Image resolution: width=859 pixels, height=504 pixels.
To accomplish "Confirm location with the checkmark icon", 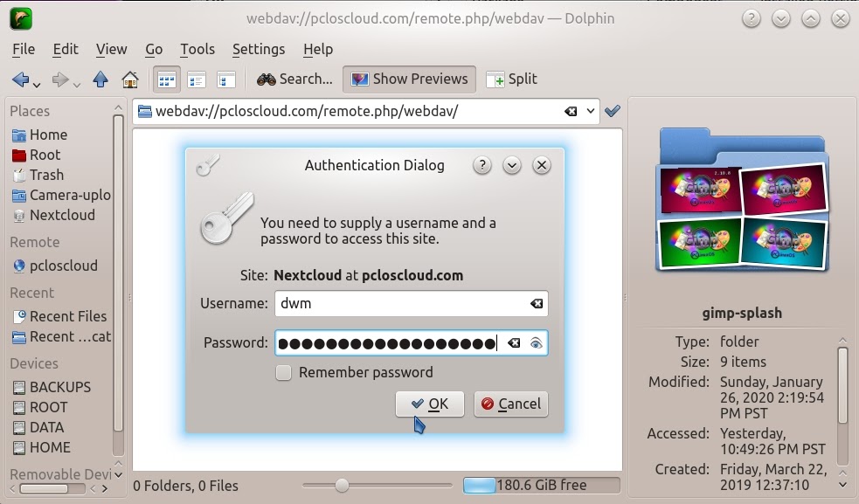I will [x=612, y=111].
